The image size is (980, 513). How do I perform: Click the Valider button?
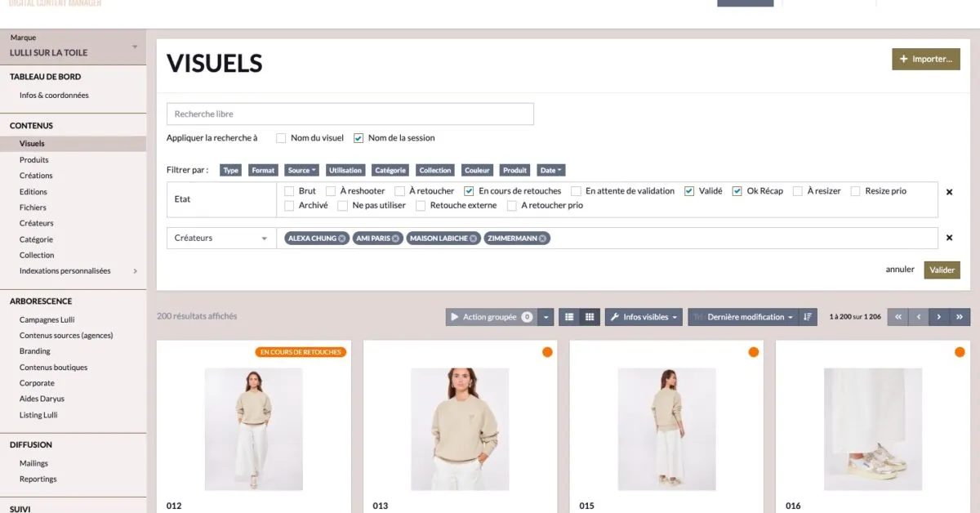942,270
